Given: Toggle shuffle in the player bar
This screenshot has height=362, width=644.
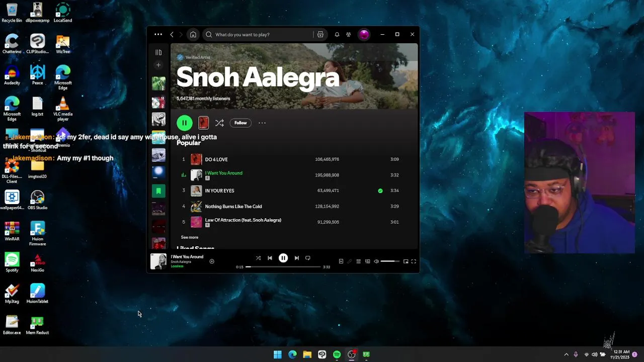Looking at the screenshot, I should coord(258,258).
